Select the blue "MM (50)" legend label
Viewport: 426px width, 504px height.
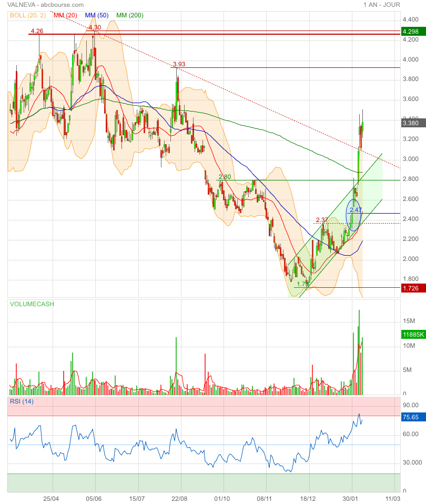point(97,15)
